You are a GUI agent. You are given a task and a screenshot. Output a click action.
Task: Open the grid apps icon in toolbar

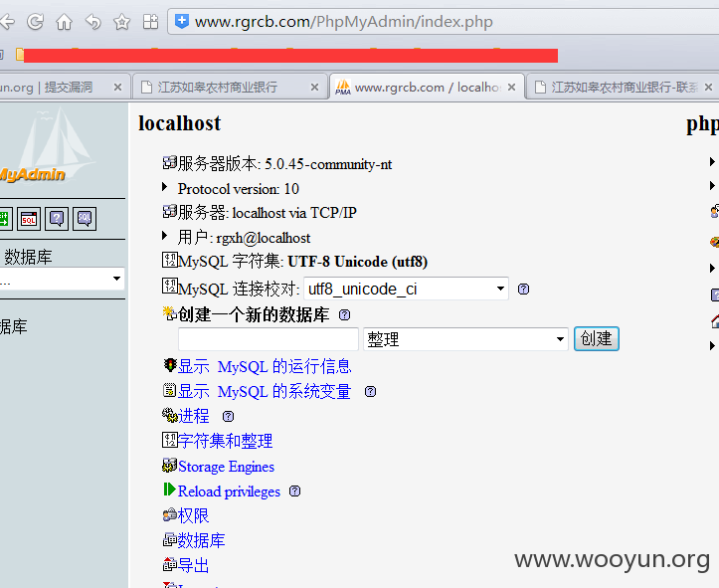pyautogui.click(x=150, y=22)
